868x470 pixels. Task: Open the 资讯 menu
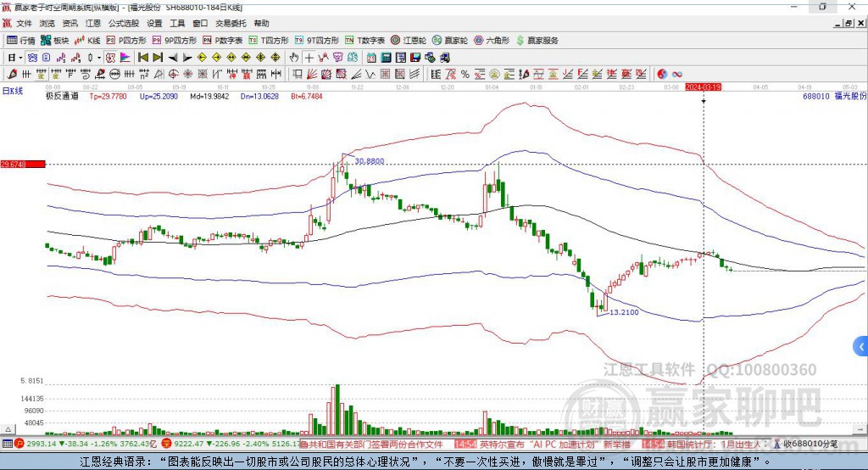pyautogui.click(x=70, y=23)
